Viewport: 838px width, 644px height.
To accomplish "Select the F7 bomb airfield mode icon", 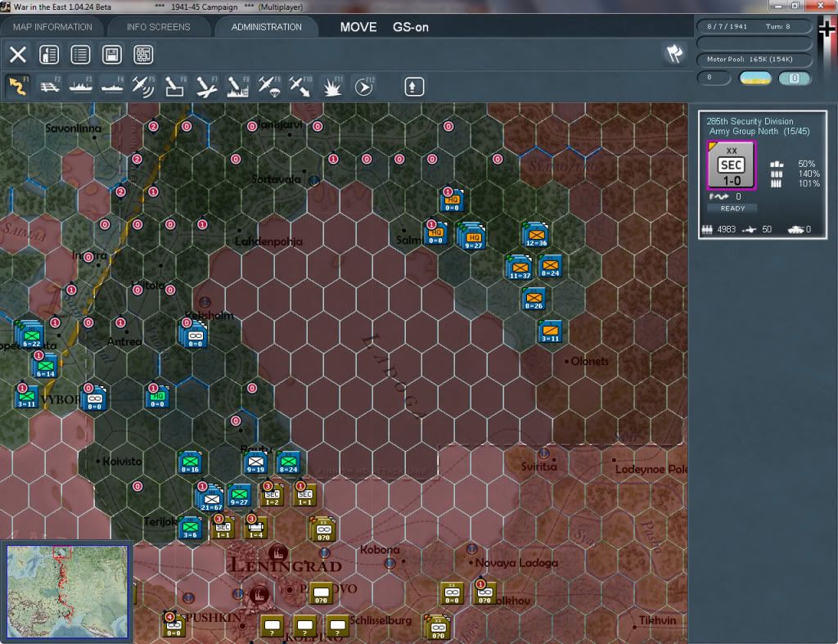I will [206, 87].
